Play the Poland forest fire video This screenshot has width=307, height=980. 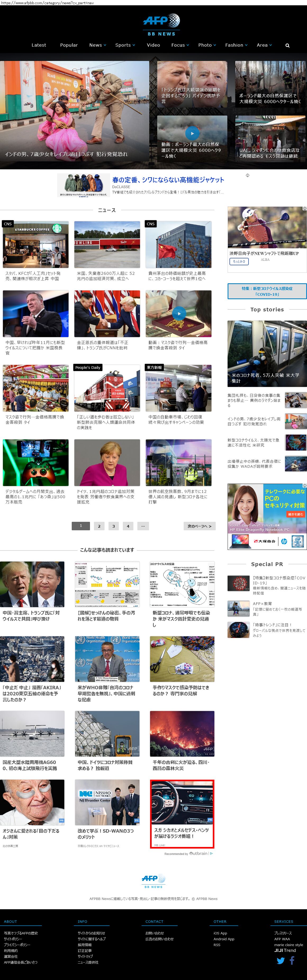pyautogui.click(x=192, y=133)
